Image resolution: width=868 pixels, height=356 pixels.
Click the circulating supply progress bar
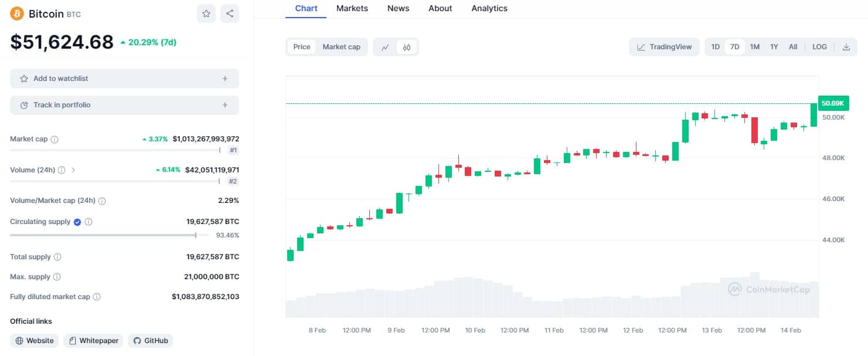(x=109, y=235)
